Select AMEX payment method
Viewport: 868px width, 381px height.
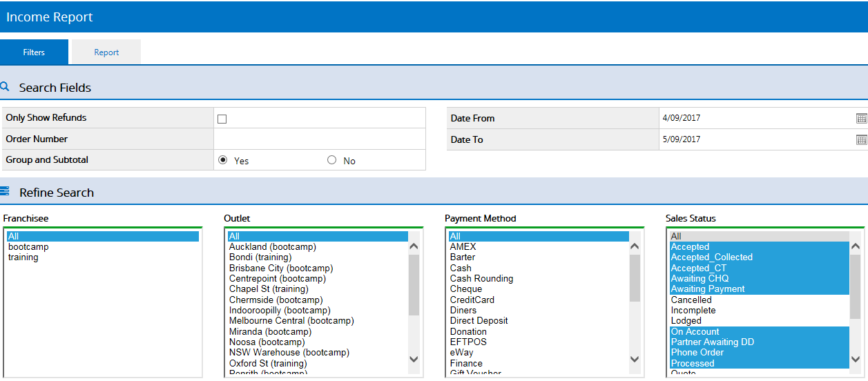pyautogui.click(x=539, y=246)
